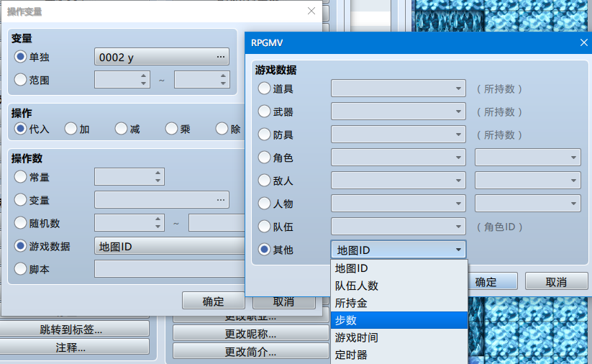
Task: Click 注释... event command button
Action: point(75,347)
